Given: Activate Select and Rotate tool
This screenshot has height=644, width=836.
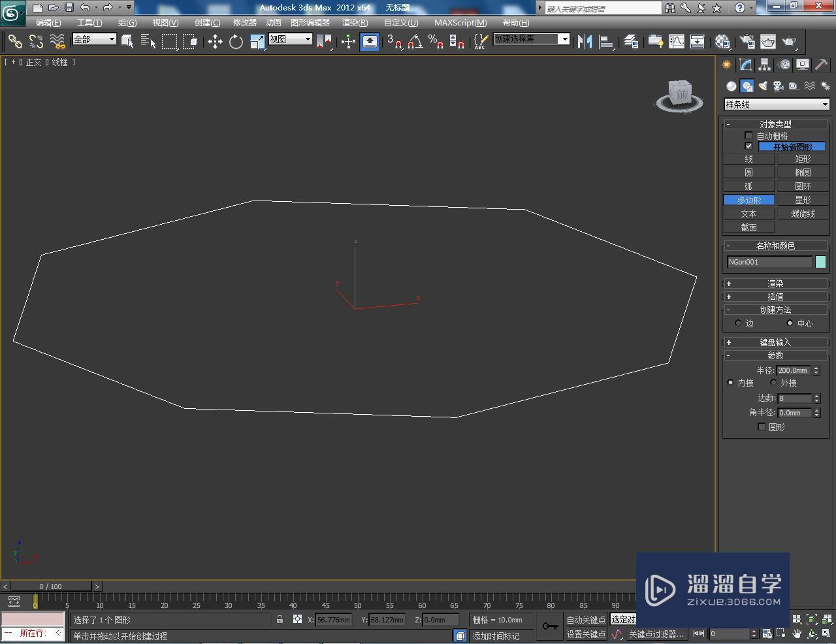Looking at the screenshot, I should [x=236, y=41].
